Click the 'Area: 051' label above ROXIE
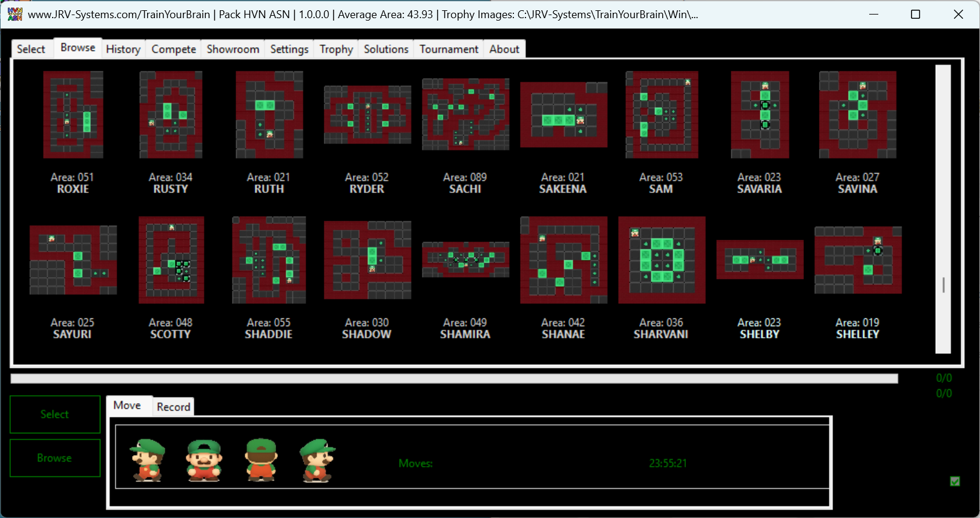 pos(73,177)
